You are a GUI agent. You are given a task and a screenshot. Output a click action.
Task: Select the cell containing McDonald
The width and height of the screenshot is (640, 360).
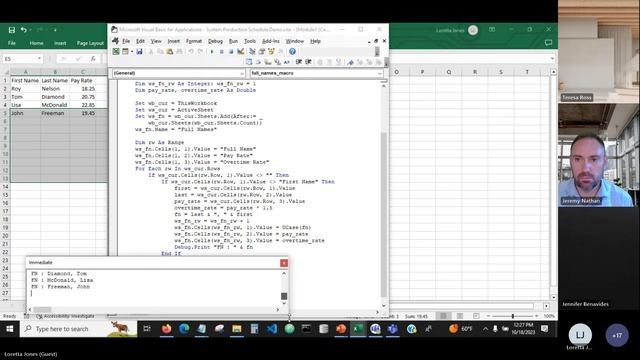55,105
